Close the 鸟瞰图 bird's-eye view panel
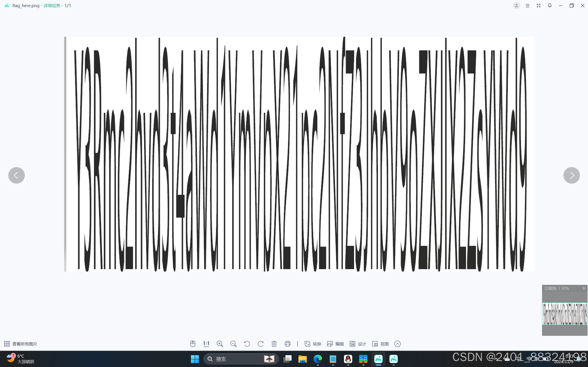Screen dimensions: 588x367 [x=584, y=288]
